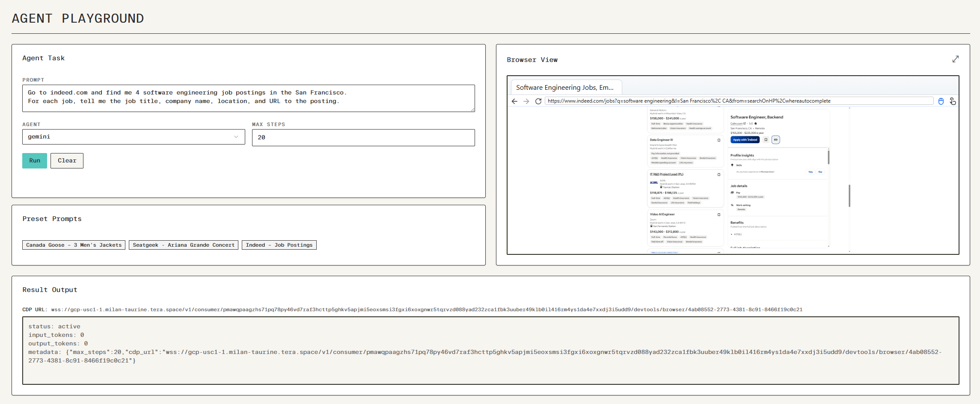
Task: Click Apply with Indeed
Action: (745, 140)
